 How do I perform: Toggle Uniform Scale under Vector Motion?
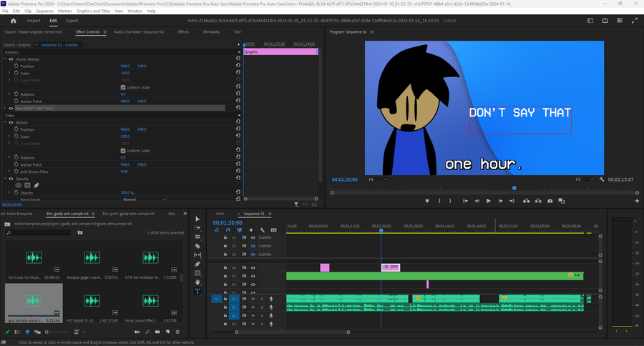coord(123,87)
